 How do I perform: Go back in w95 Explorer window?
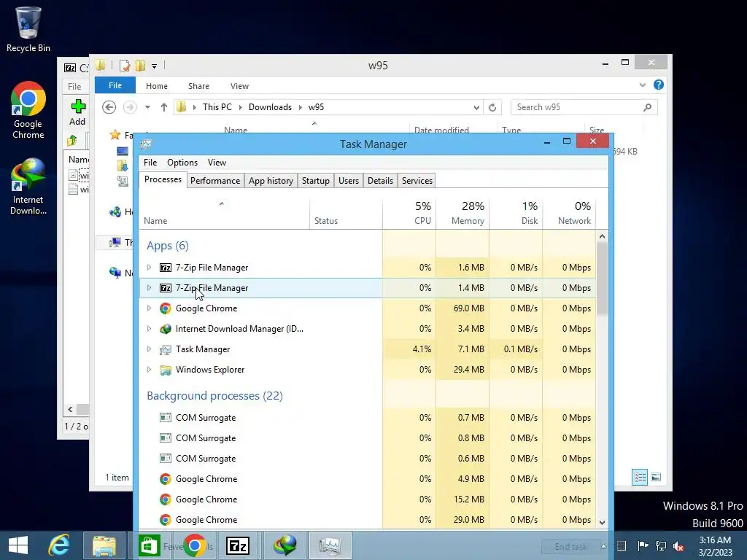[109, 107]
